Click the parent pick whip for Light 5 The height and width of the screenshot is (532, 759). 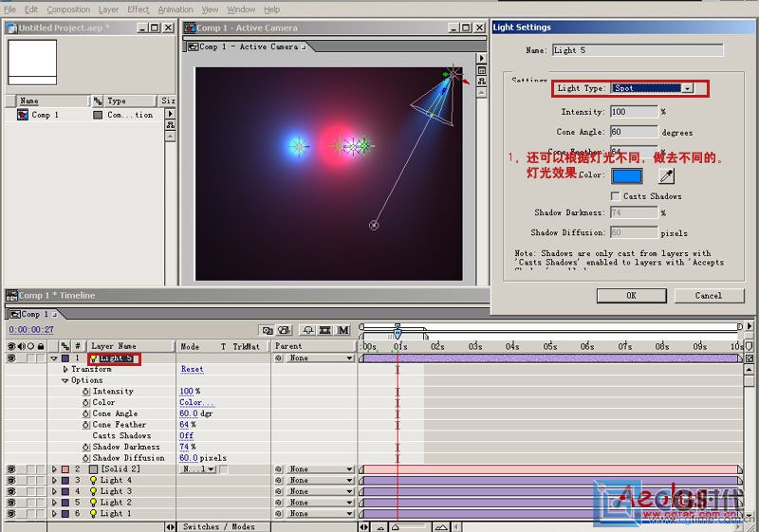pos(278,358)
